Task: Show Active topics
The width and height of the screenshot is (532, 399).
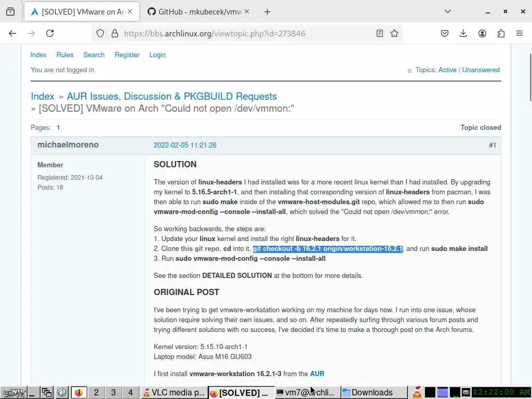Action: tap(447, 70)
